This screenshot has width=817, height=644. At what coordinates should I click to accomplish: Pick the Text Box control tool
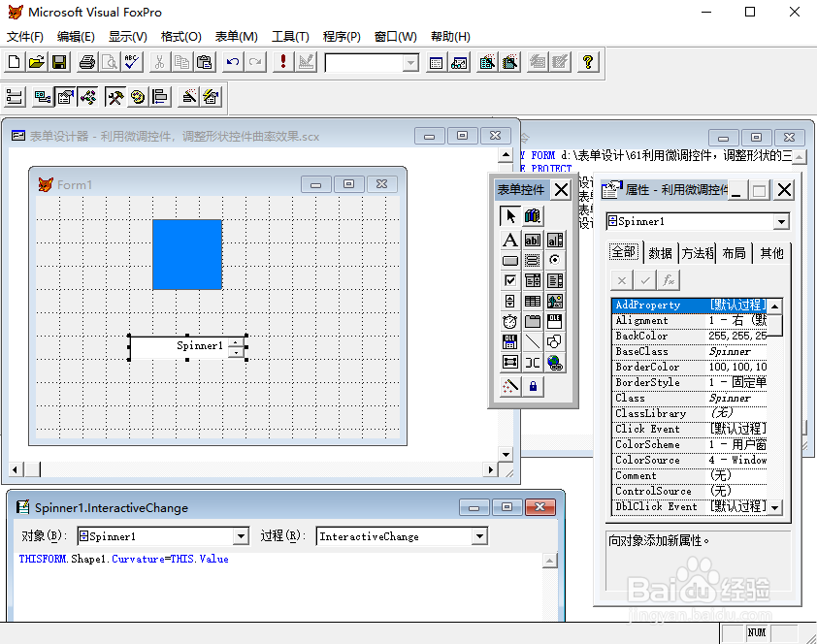(x=533, y=240)
